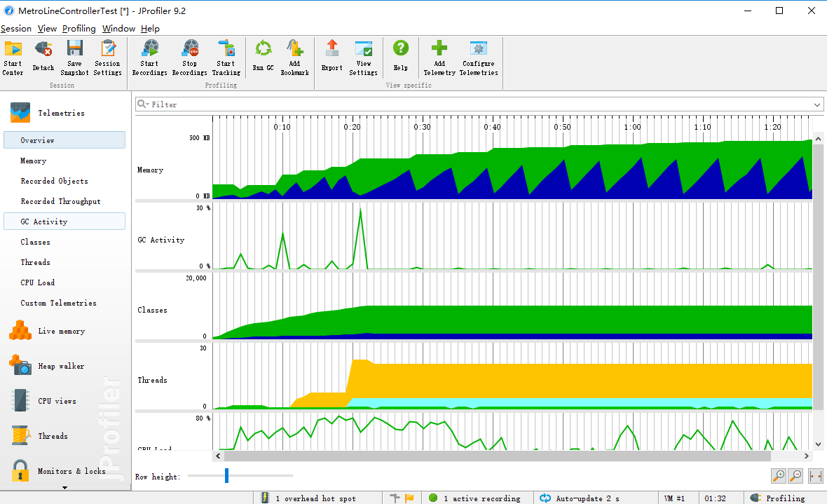Open the Profiling menu

[x=78, y=29]
